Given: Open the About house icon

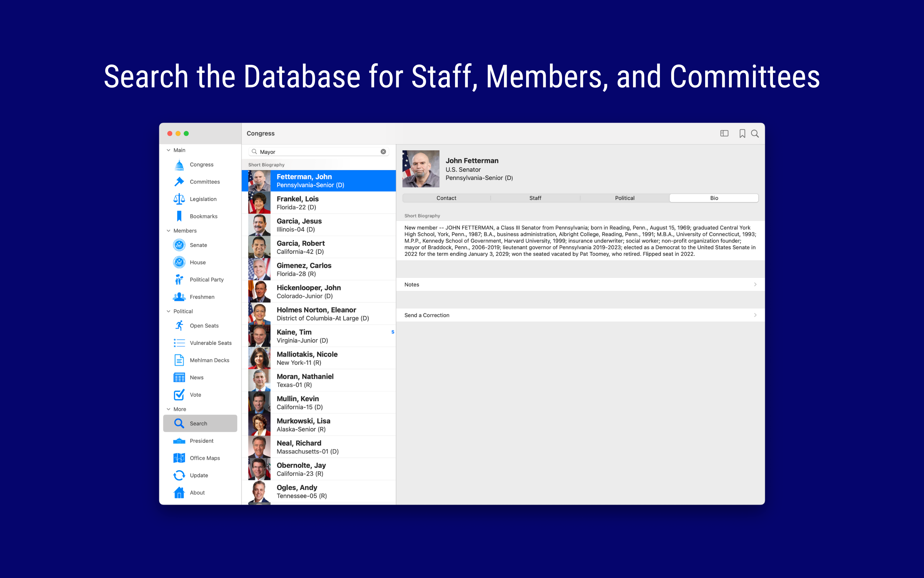Looking at the screenshot, I should [179, 492].
